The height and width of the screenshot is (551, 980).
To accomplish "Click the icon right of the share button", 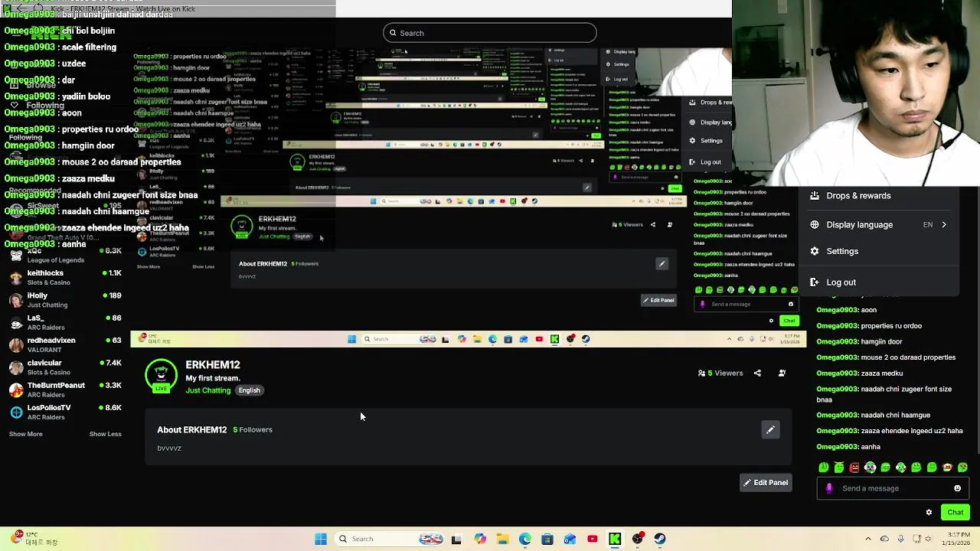I will (x=782, y=373).
